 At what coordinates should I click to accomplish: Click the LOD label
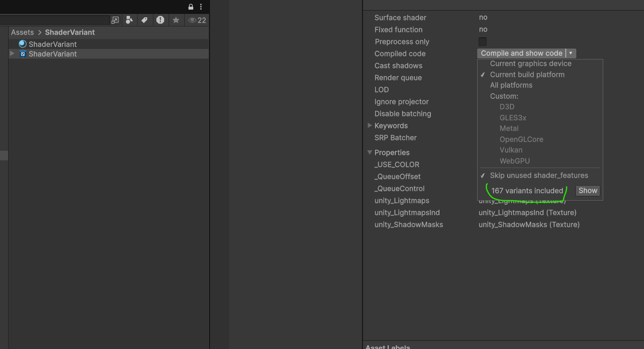(x=381, y=90)
